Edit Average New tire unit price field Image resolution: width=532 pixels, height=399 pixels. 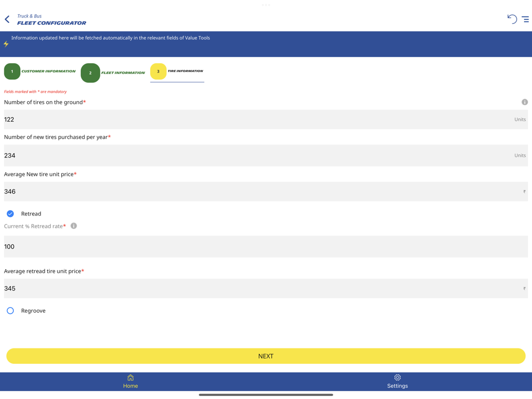pyautogui.click(x=266, y=192)
